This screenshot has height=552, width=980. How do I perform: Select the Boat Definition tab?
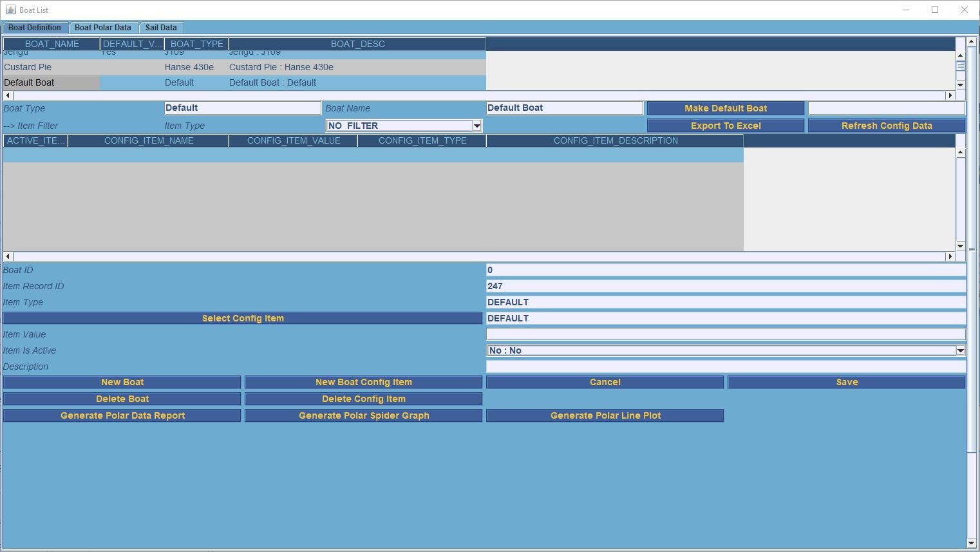click(35, 28)
